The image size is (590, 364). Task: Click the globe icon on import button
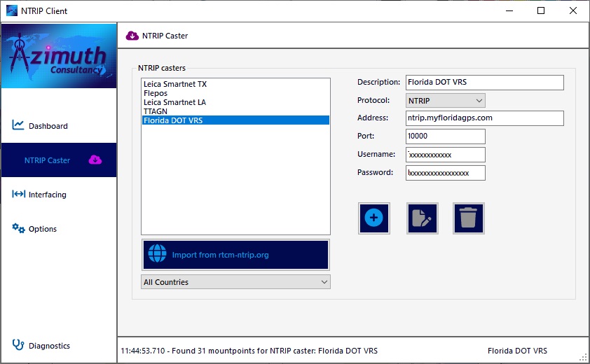click(x=158, y=255)
